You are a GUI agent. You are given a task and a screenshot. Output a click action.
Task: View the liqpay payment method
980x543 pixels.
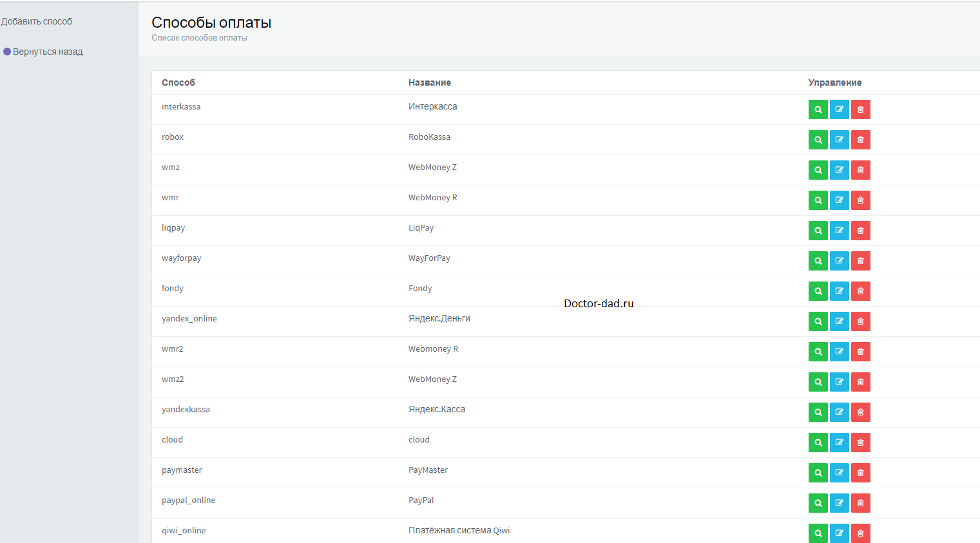tap(818, 231)
